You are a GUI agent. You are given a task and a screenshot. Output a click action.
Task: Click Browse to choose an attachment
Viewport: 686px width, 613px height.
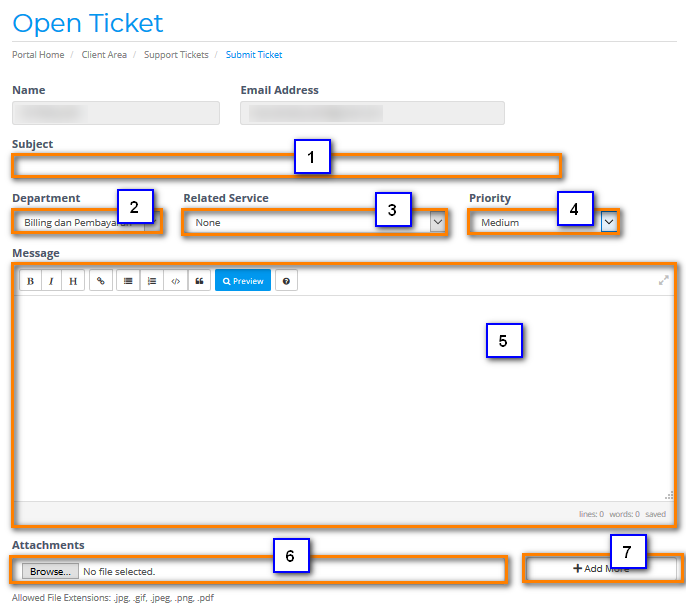(50, 572)
